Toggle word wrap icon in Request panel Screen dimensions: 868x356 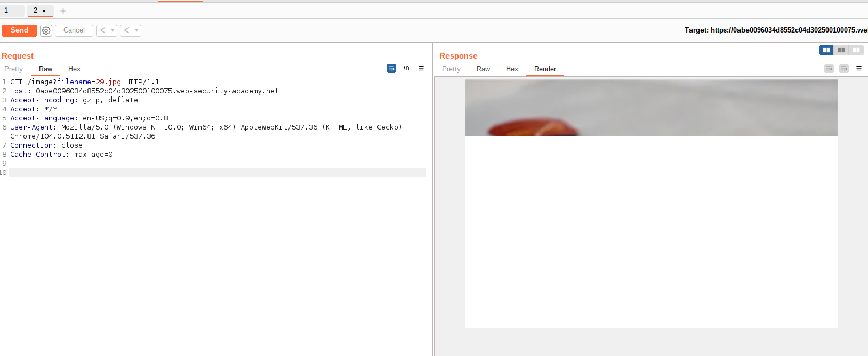(x=391, y=68)
